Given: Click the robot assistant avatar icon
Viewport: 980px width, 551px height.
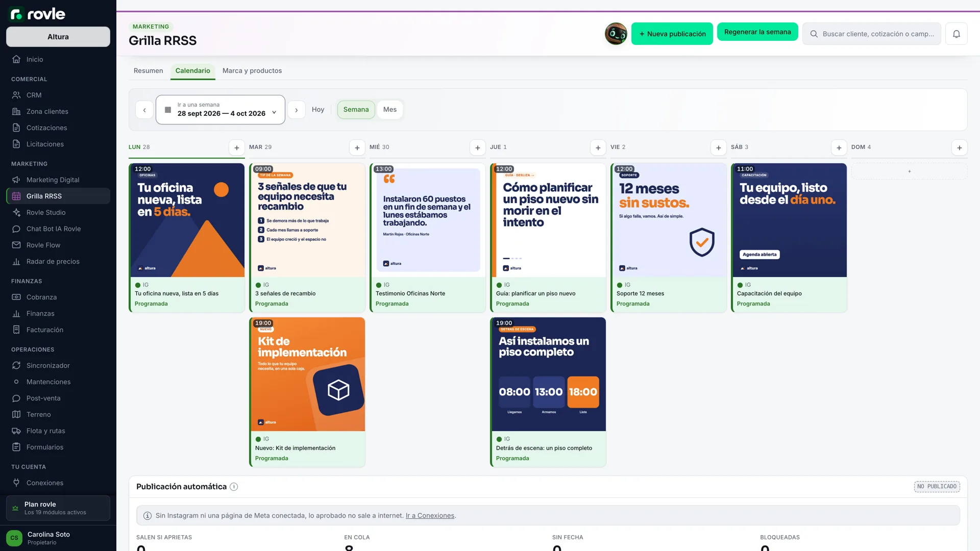Looking at the screenshot, I should 616,34.
